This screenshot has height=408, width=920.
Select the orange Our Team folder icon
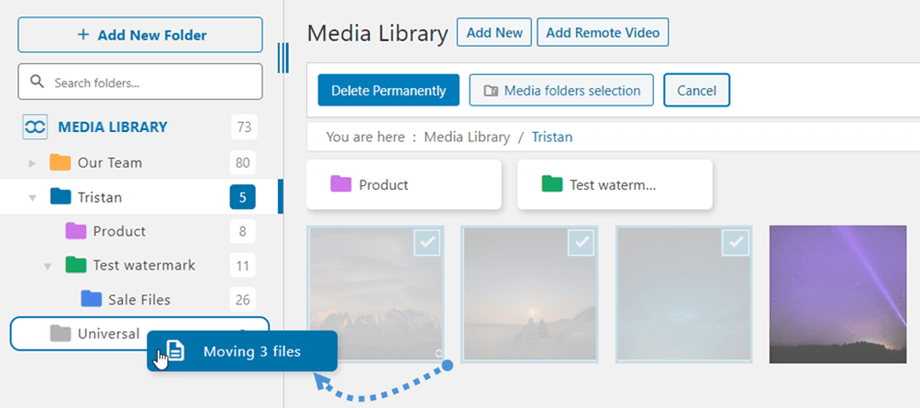tap(60, 162)
